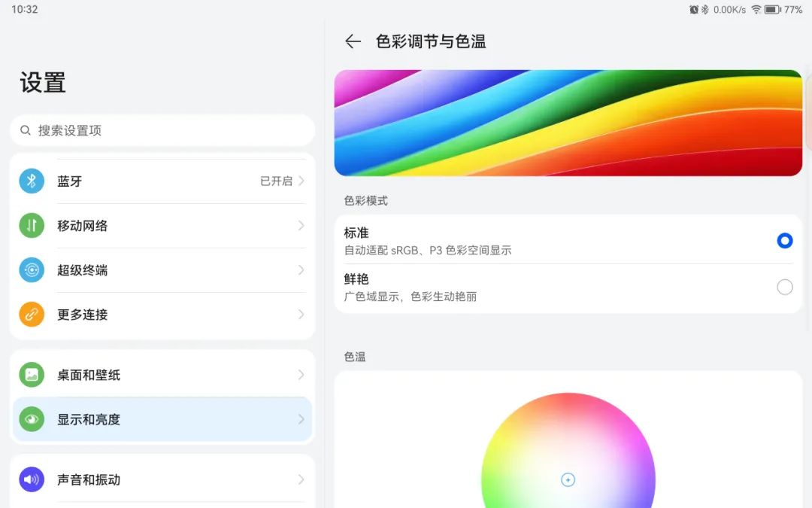
Task: Go back with the arrow in 色彩调节与色温
Action: tap(353, 41)
